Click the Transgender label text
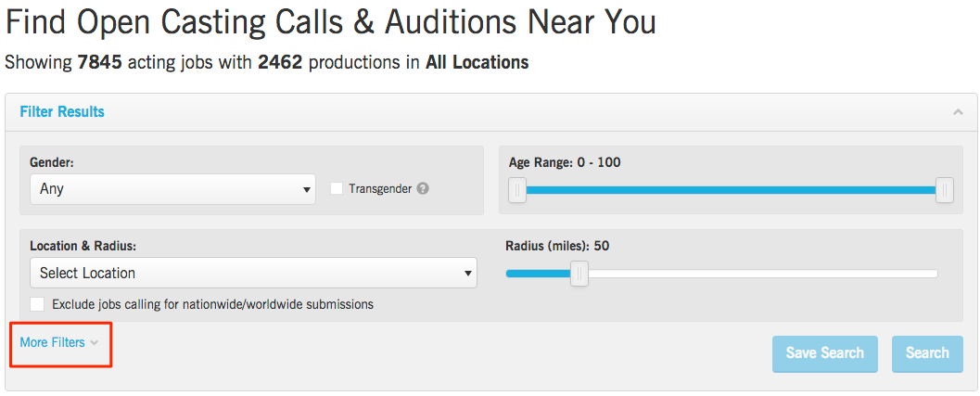 pos(380,189)
